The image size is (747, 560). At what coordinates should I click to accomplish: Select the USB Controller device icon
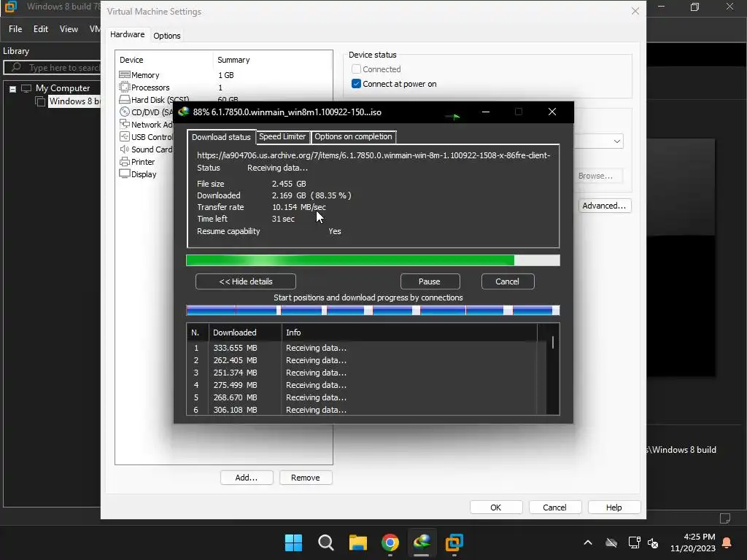coord(124,136)
